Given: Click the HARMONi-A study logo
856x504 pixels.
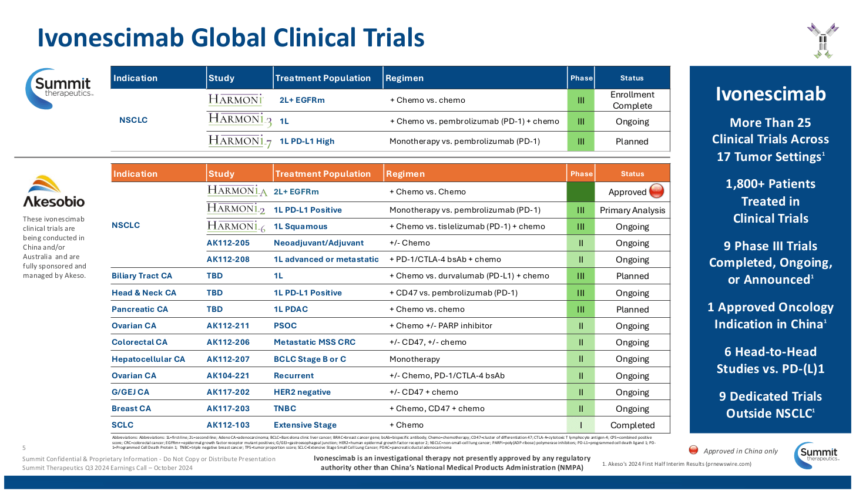Looking at the screenshot, I should coord(237,191).
